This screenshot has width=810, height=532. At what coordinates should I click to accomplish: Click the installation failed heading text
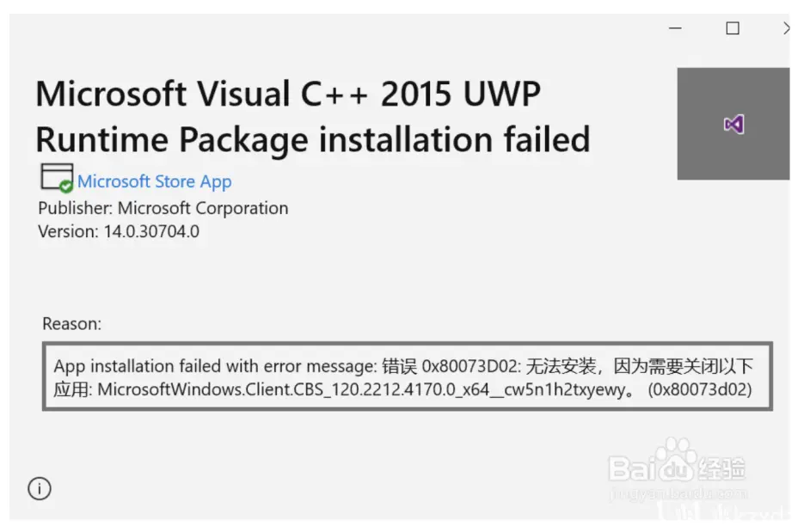pyautogui.click(x=454, y=139)
